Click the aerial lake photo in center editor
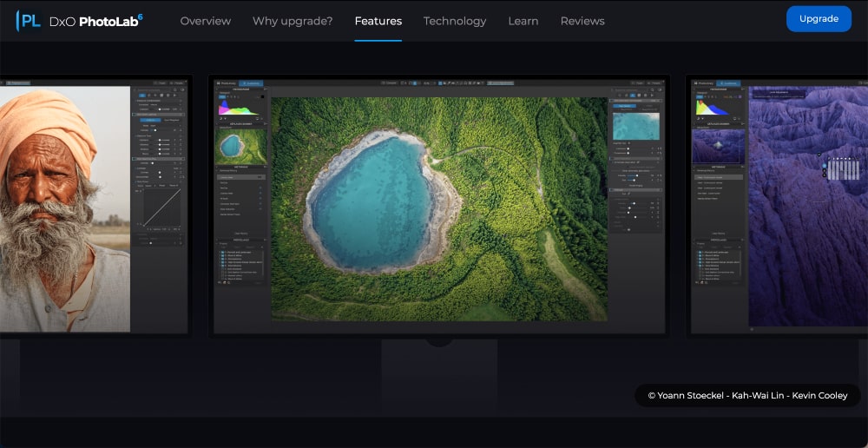Screen dimensions: 868x448 point(438,208)
